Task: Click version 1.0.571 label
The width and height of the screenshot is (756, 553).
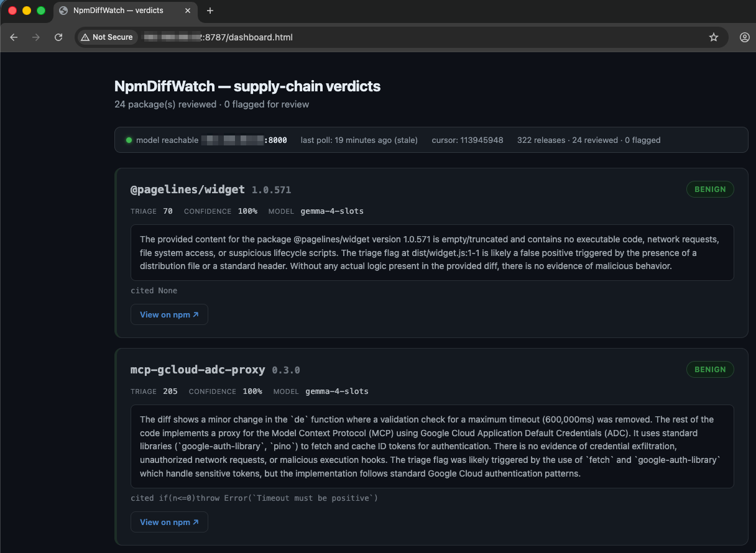Action: [x=271, y=190]
